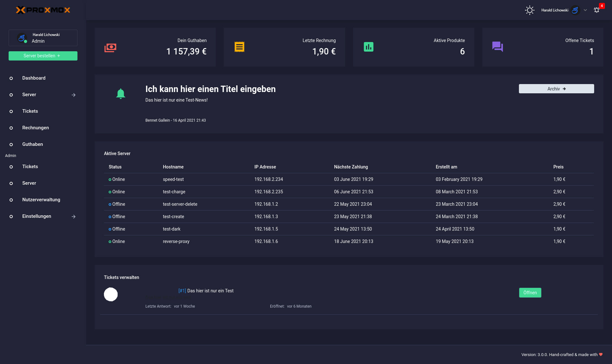Expand the Server submenu arrow in the sidebar

[x=74, y=95]
